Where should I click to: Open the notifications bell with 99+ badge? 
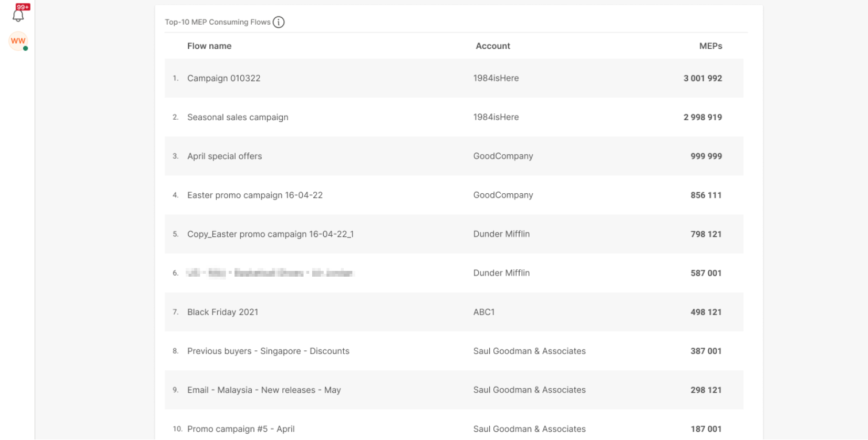(18, 15)
